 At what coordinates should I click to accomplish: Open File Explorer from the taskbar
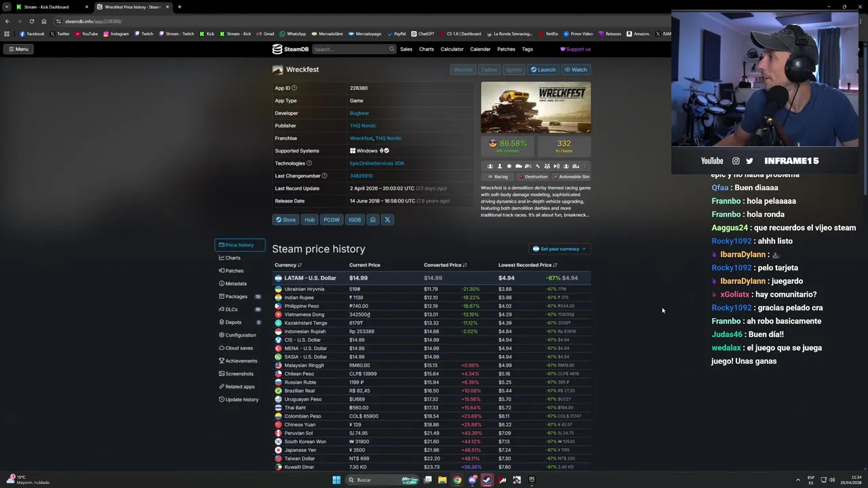pos(442,480)
